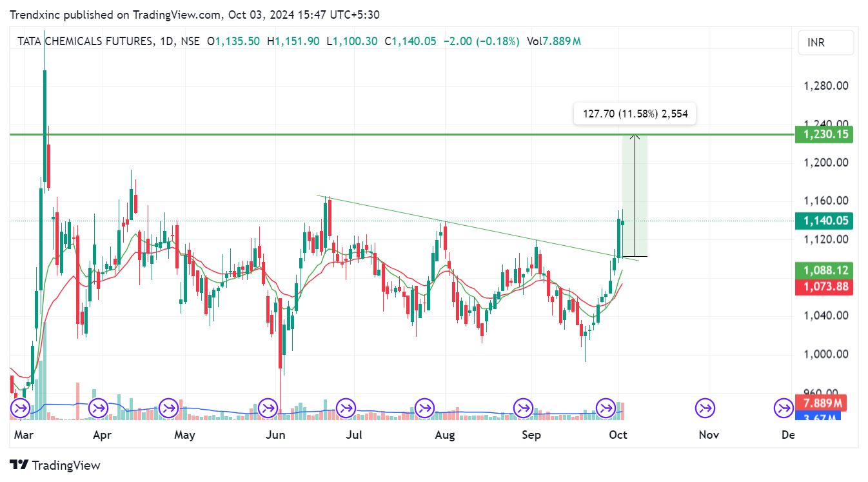Click the Jun label on time axis

pyautogui.click(x=275, y=435)
